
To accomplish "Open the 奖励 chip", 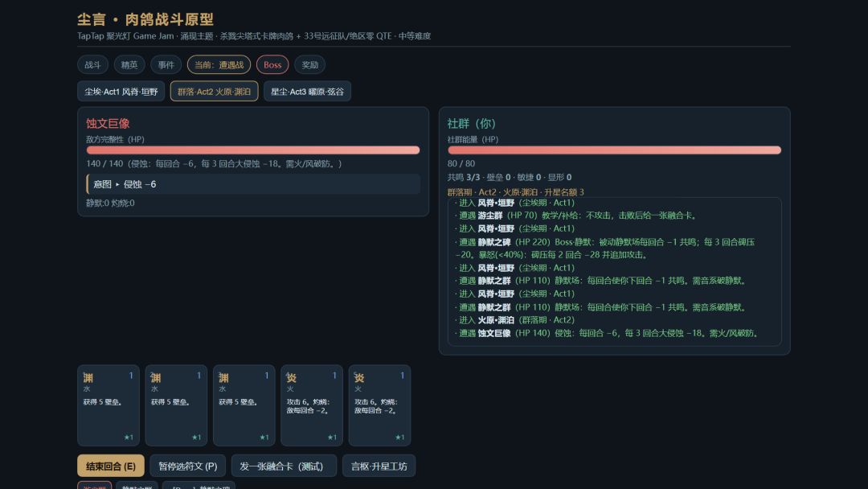I will coord(309,65).
